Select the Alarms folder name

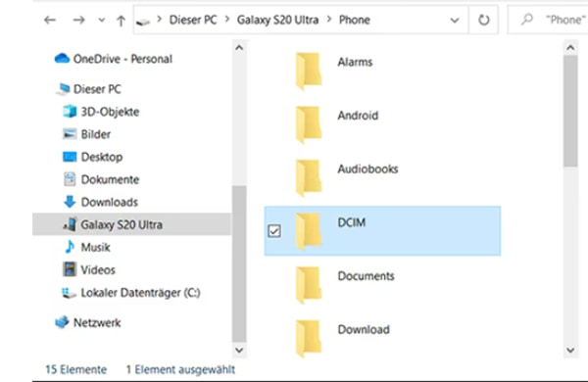(355, 62)
